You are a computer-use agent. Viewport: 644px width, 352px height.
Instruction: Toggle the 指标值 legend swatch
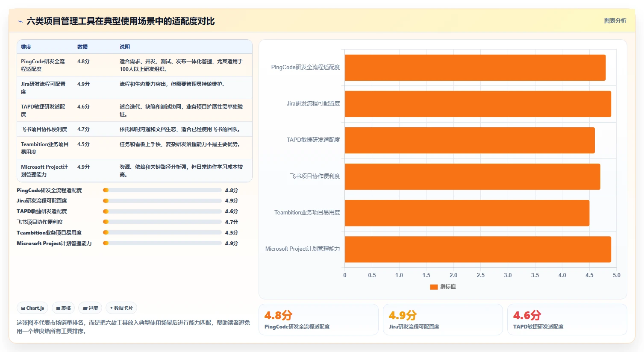pyautogui.click(x=434, y=287)
